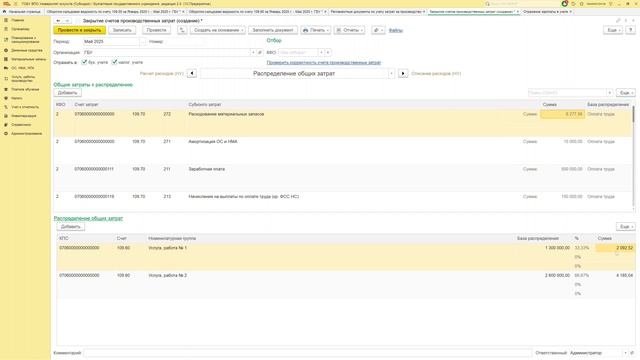Open the Печать dropdown menu
This screenshot has width=640, height=360.
tap(316, 30)
